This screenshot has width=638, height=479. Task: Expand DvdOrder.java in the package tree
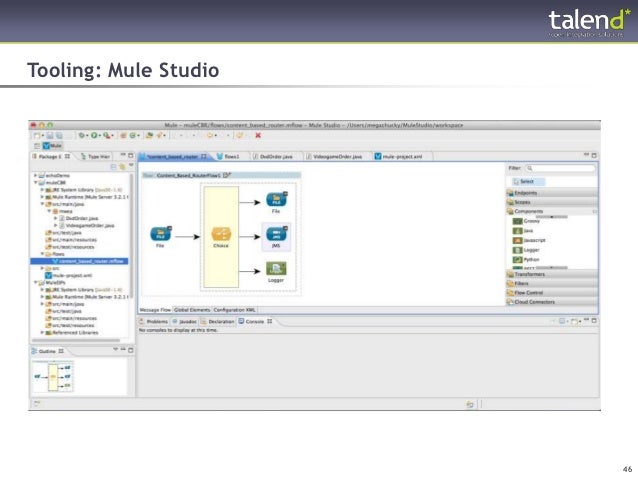point(56,218)
